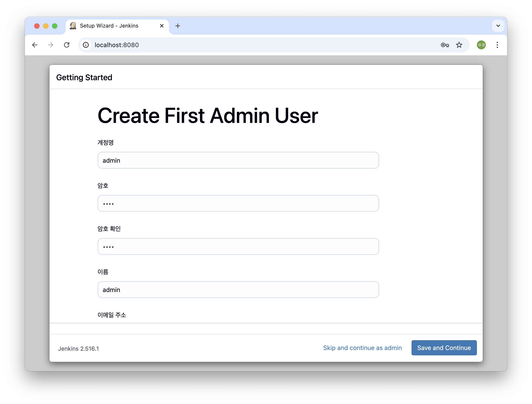
Task: Reload the Jenkins setup page
Action: [67, 45]
